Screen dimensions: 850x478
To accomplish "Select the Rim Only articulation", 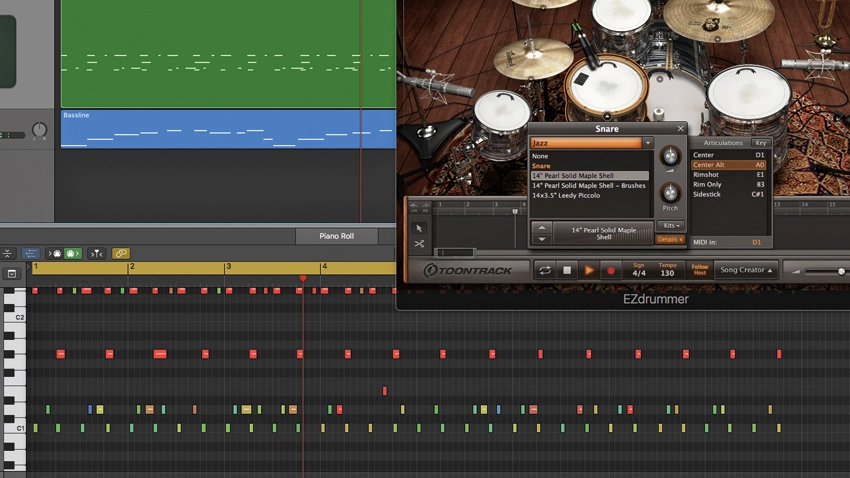I will tap(728, 184).
